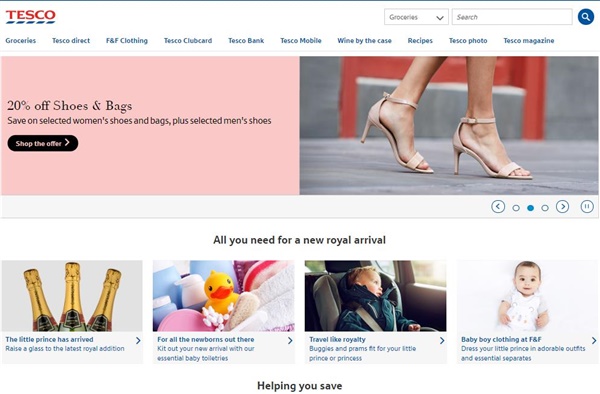Click arrow beside 'Baby boy clothing at F&F'

point(594,340)
